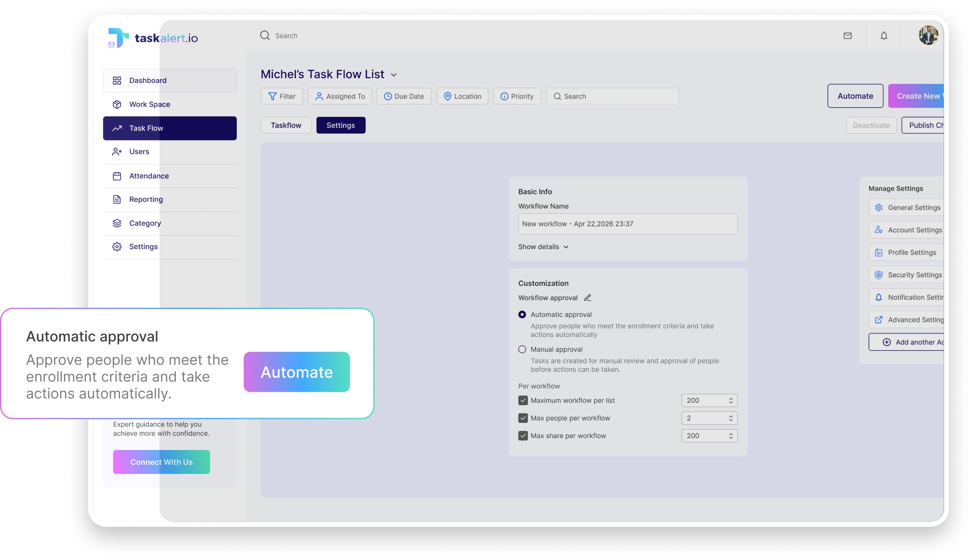This screenshot has height=560, width=973.
Task: Click the Priority info icon
Action: click(x=504, y=96)
